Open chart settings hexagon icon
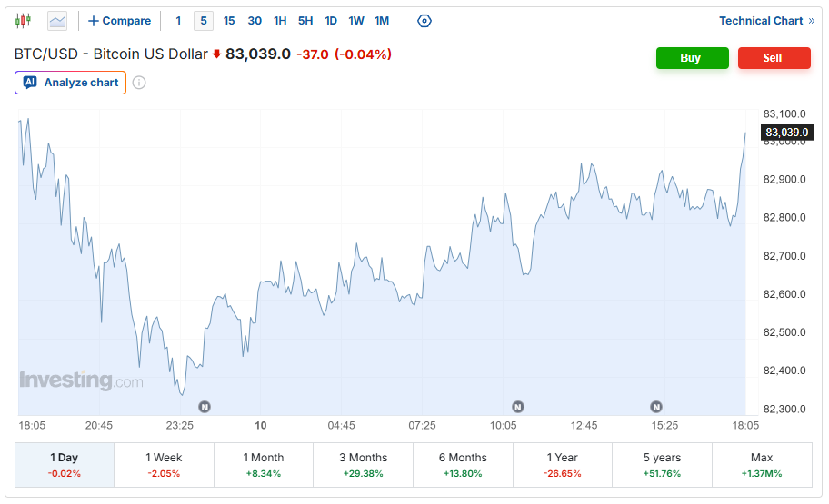Image resolution: width=829 pixels, height=504 pixels. (x=424, y=21)
